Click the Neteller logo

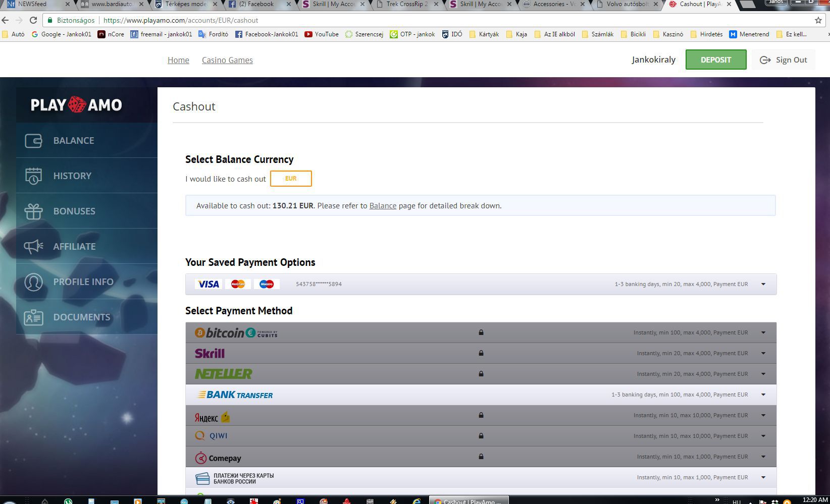pos(223,374)
